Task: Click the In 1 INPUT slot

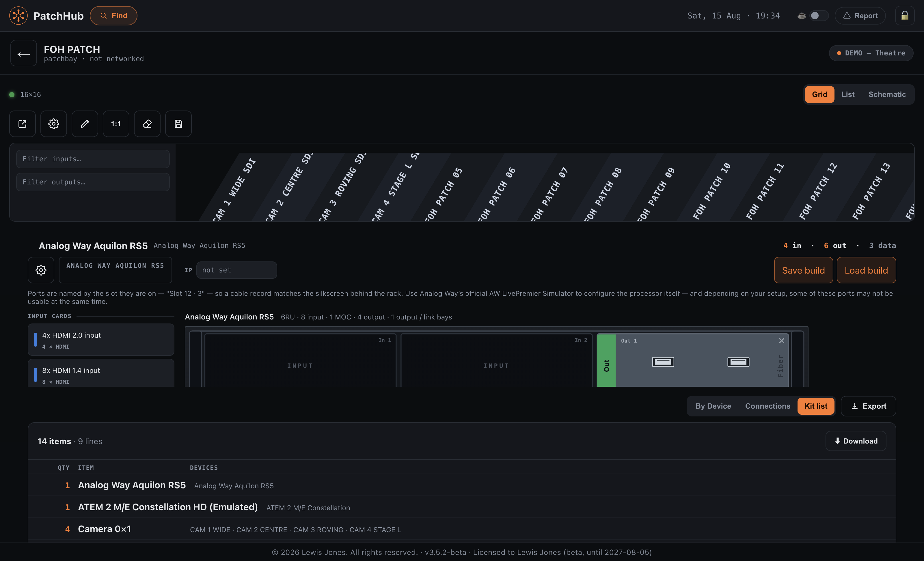Action: 300,360
